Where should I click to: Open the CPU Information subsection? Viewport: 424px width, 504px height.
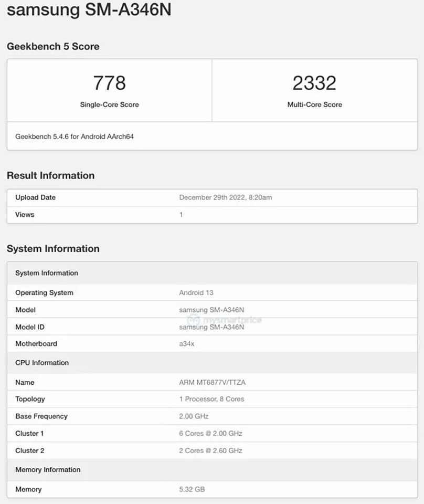click(42, 362)
